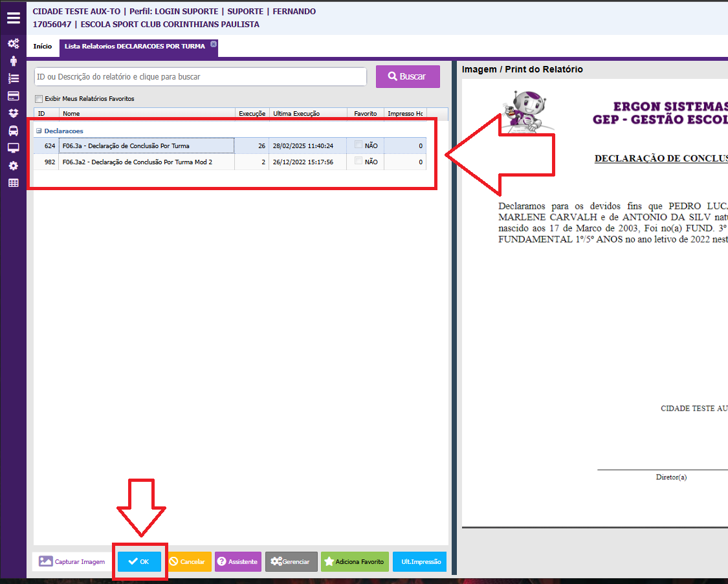
Task: Toggle Favorito checkbox for report 624
Action: tap(358, 145)
